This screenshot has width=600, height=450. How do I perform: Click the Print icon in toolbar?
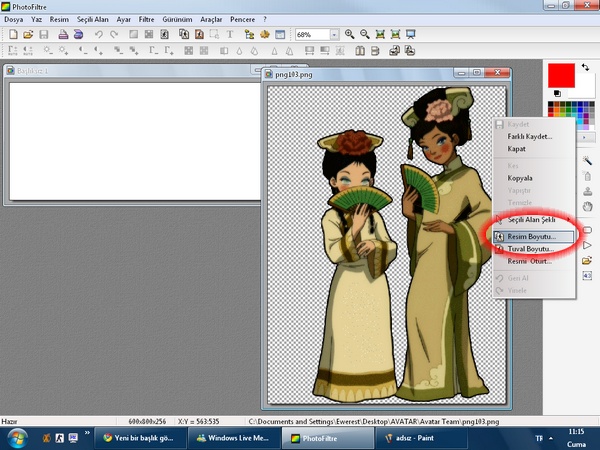[63, 34]
